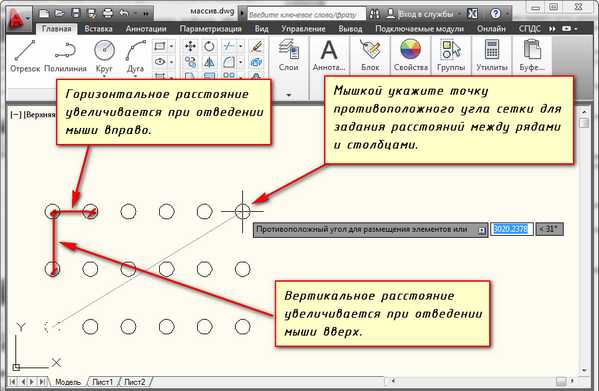Expand the Ellipse tool dropdown arrow
Image resolution: width=599 pixels, height=391 pixels.
[x=171, y=61]
